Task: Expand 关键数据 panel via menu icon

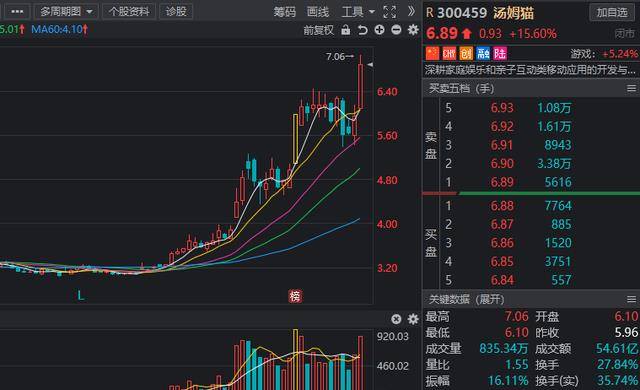Action: (x=631, y=299)
